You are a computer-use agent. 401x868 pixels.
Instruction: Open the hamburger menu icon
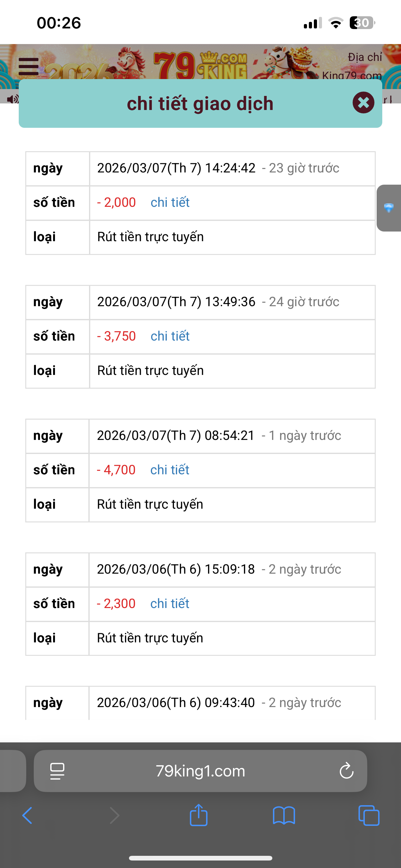coord(29,66)
